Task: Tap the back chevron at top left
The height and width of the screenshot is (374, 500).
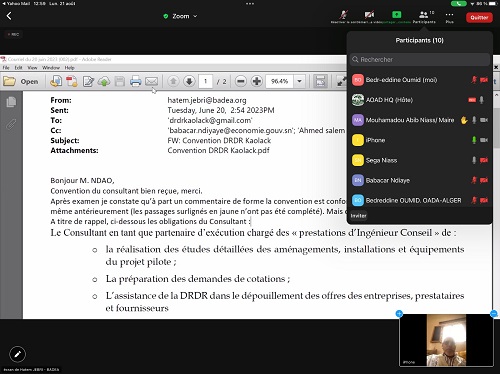Action: (x=9, y=16)
